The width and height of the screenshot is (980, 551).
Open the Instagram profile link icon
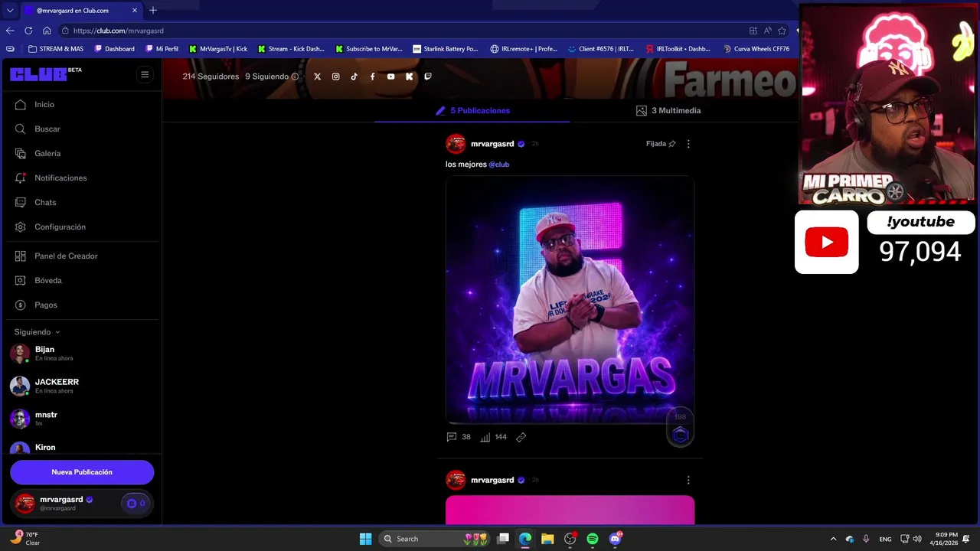[335, 77]
